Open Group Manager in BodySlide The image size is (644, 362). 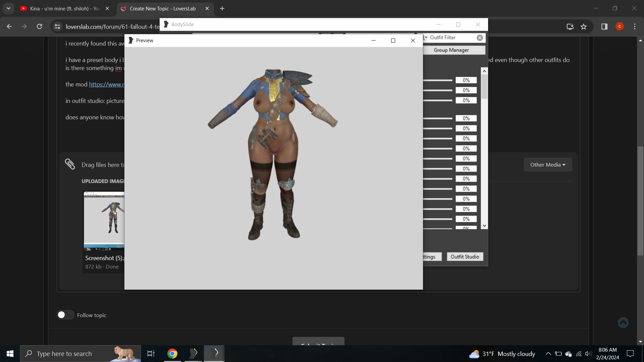click(x=451, y=50)
